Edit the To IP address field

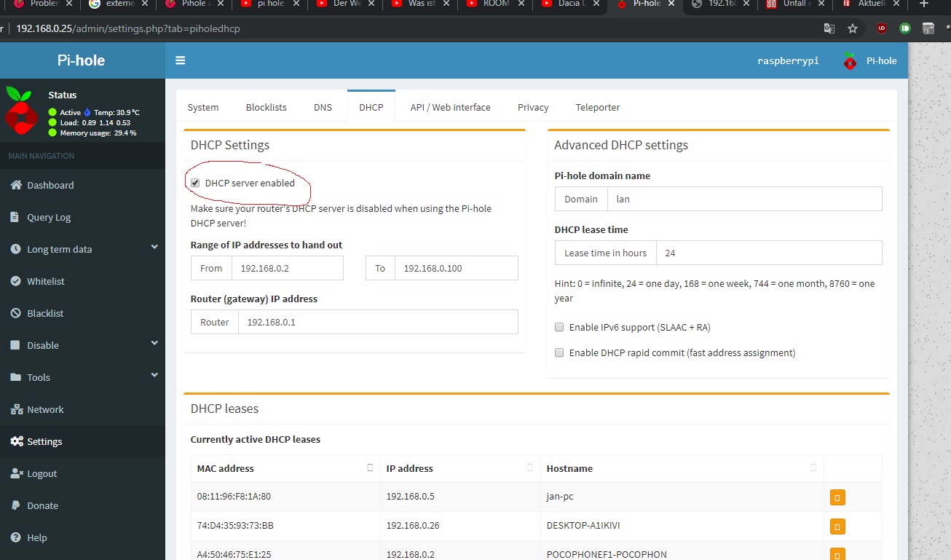click(x=457, y=268)
